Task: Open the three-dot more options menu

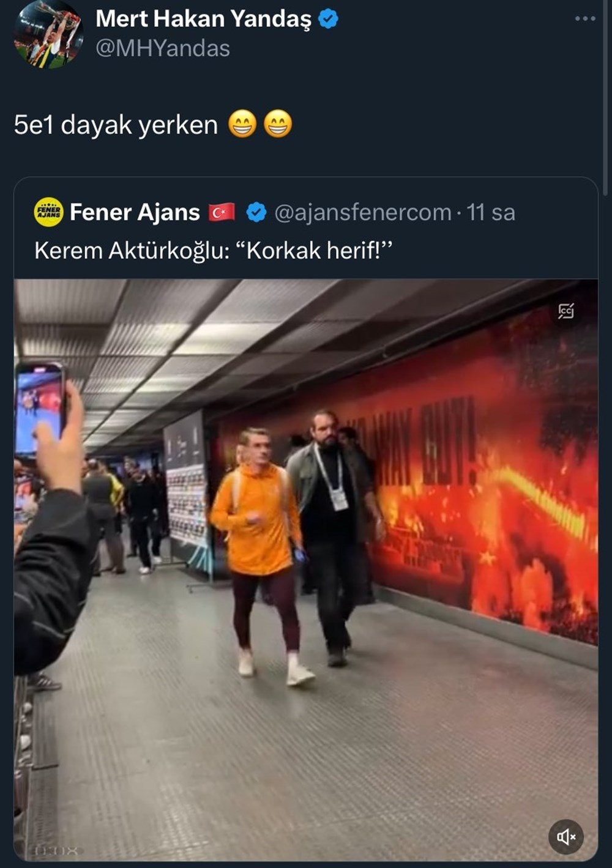Action: tap(584, 19)
